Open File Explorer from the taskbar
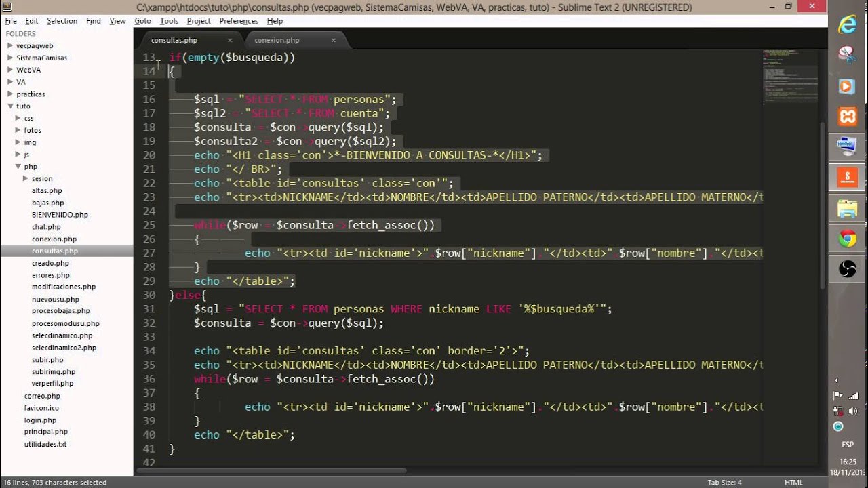 click(847, 208)
